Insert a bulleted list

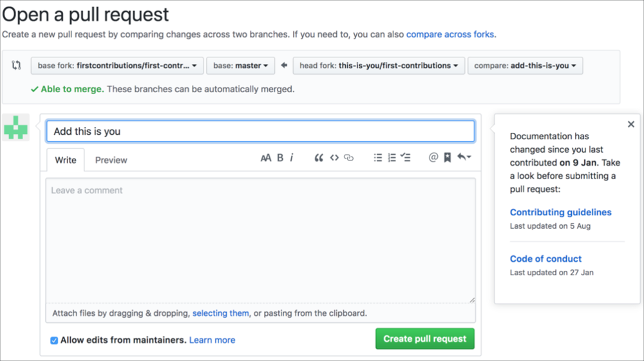378,157
